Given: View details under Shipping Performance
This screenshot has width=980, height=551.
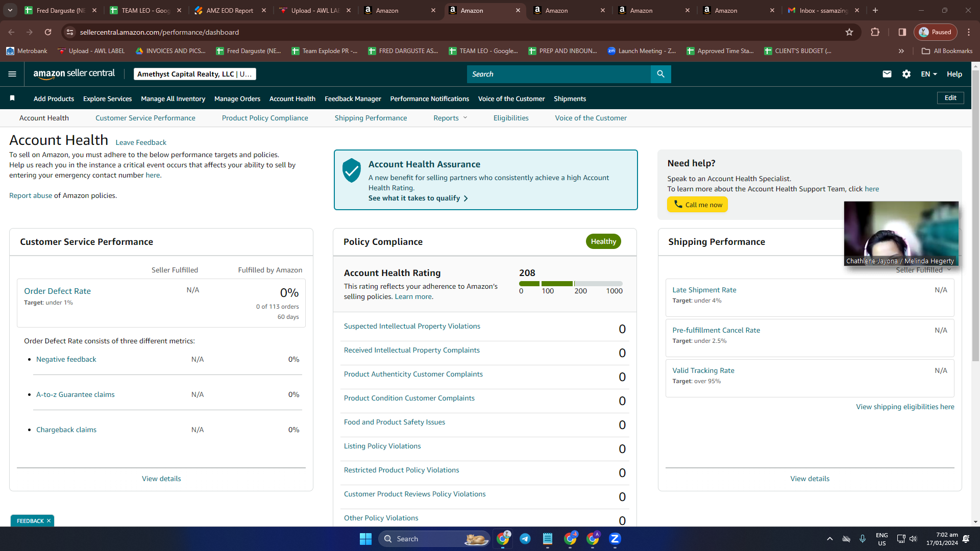Looking at the screenshot, I should click(810, 479).
